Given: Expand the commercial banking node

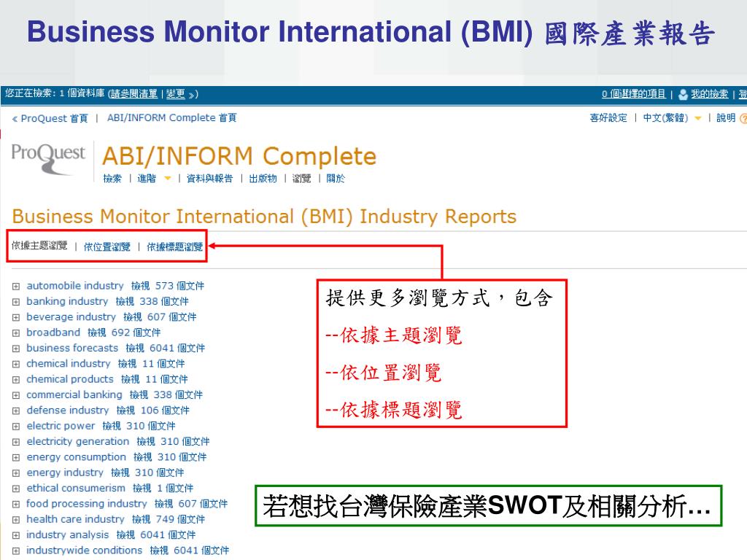Looking at the screenshot, I should pyautogui.click(x=16, y=395).
